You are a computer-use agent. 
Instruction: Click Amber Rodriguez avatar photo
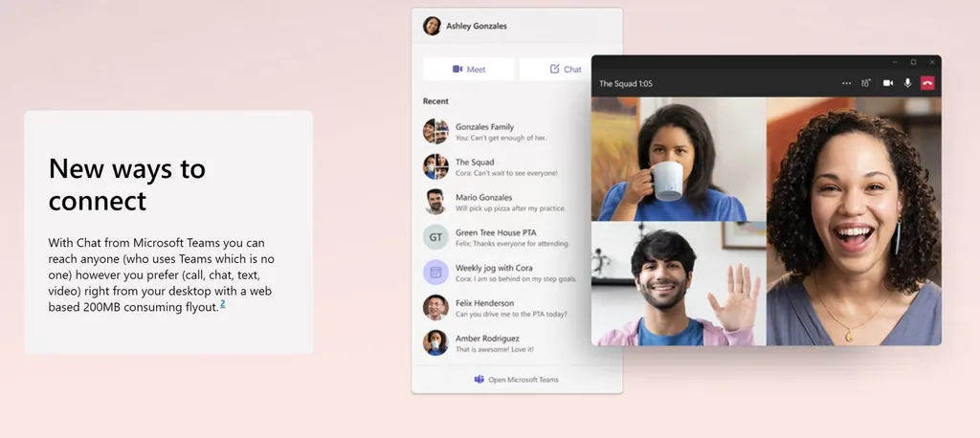coord(435,343)
